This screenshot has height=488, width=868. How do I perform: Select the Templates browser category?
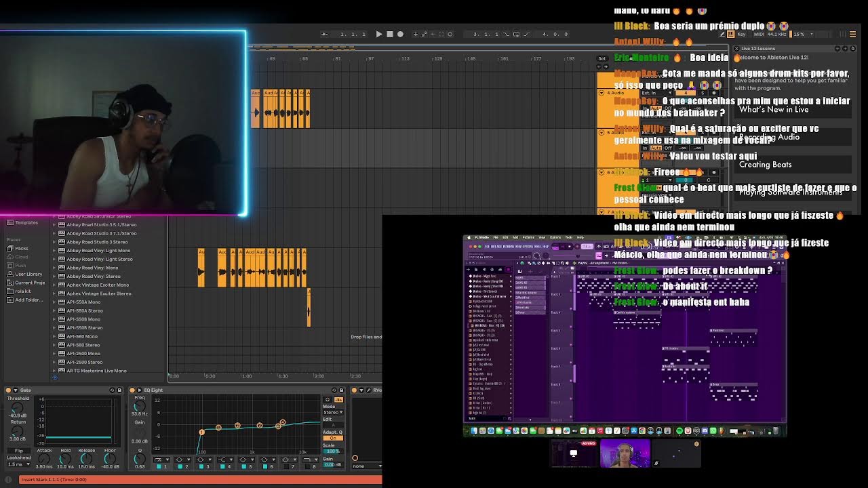click(23, 222)
